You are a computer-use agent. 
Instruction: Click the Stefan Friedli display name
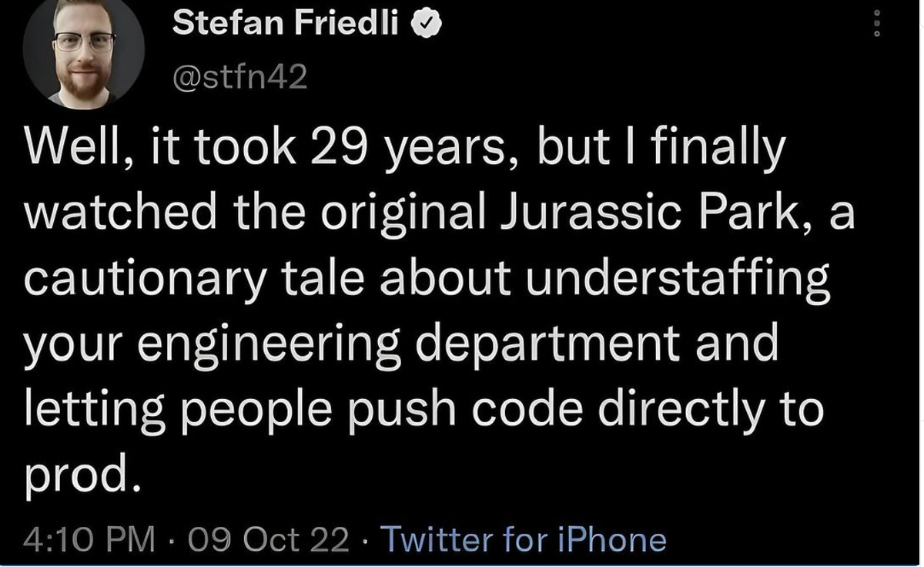[x=286, y=25]
